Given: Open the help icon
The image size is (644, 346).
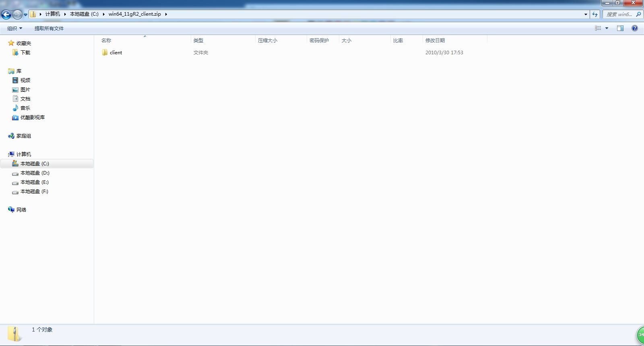Looking at the screenshot, I should (x=635, y=28).
